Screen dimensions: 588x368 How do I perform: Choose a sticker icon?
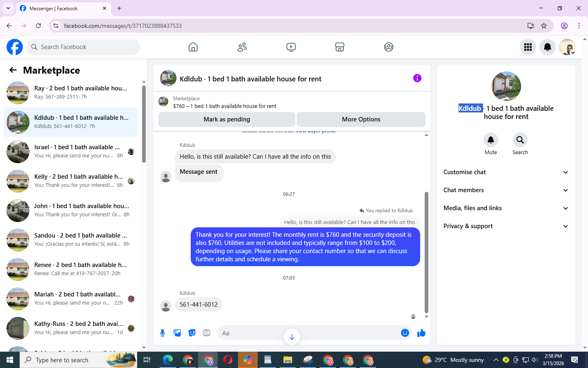coord(192,333)
